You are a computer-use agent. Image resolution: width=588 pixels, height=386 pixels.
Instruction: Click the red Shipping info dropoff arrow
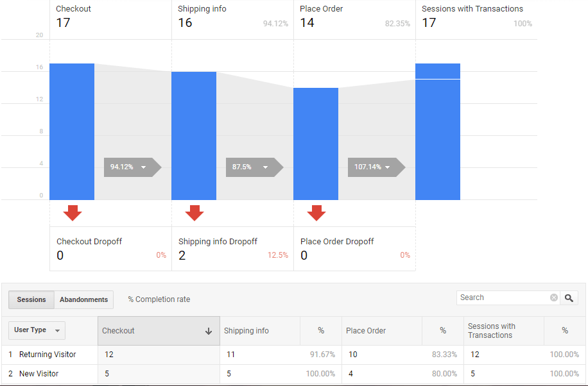point(195,213)
